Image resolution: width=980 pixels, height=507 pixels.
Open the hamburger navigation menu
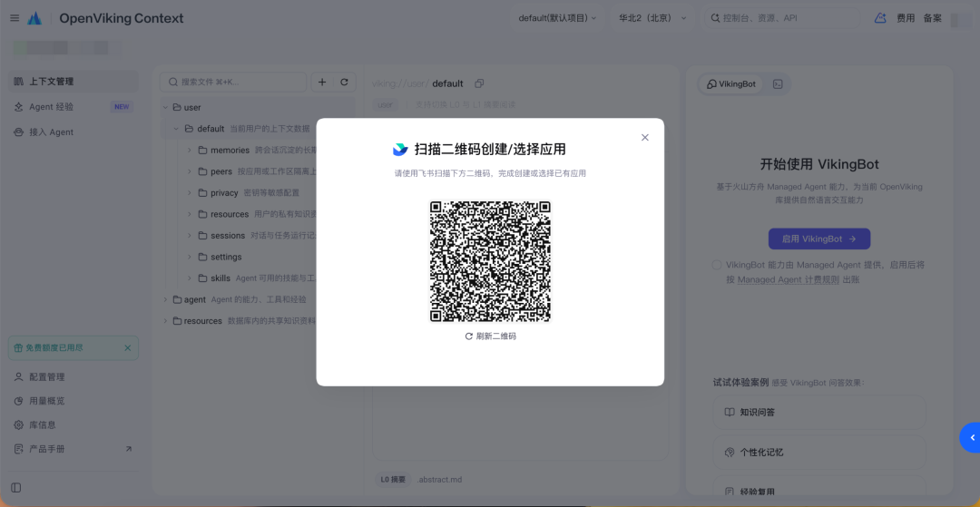pos(15,18)
